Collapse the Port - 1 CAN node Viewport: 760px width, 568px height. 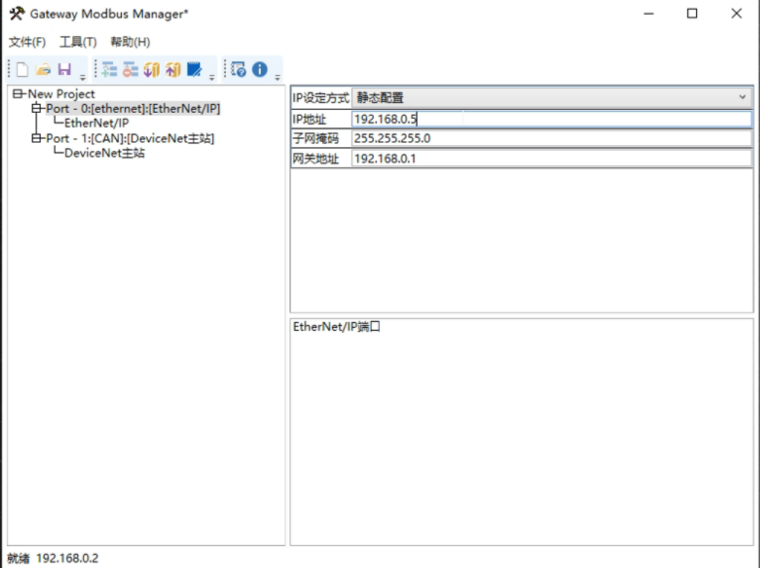click(x=36, y=138)
